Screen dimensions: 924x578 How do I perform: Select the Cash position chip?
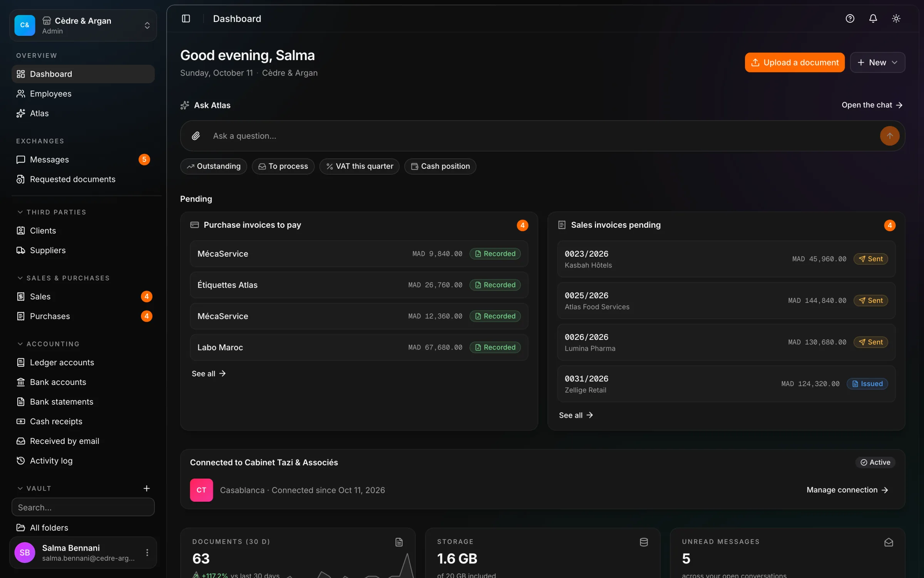pyautogui.click(x=440, y=166)
